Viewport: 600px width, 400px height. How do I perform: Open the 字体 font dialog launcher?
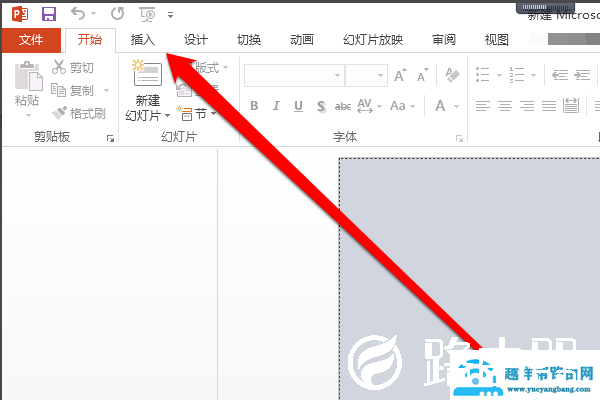tap(459, 139)
